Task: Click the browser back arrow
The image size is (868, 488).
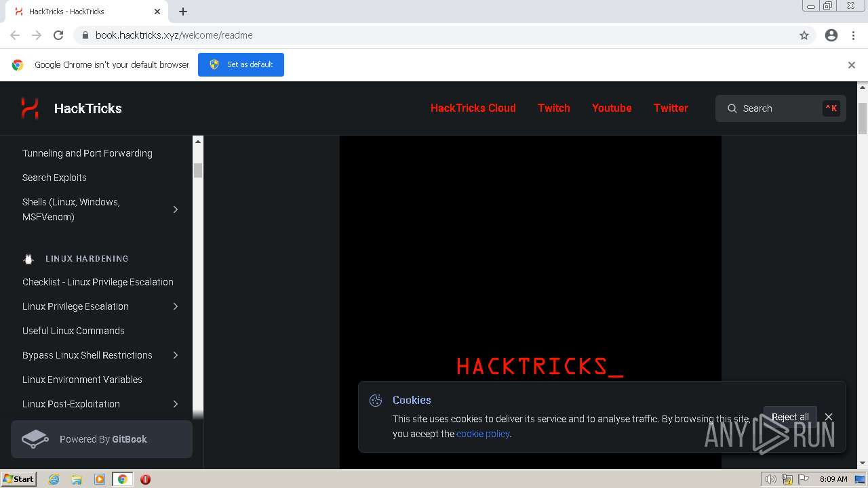Action: 15,35
